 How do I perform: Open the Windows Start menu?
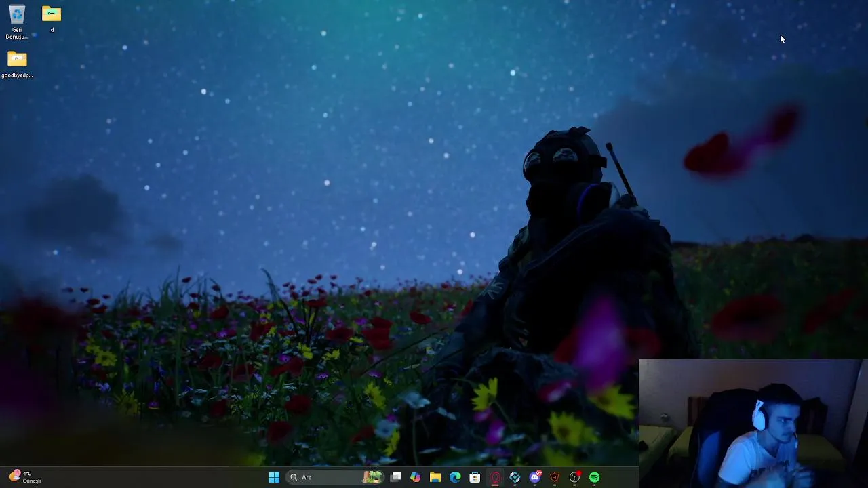tap(274, 477)
